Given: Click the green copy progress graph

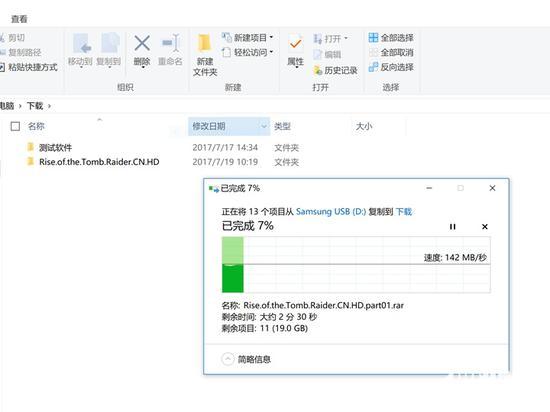Looking at the screenshot, I should click(356, 264).
